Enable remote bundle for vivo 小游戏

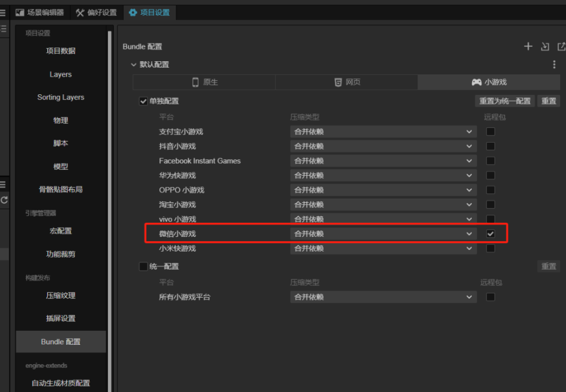(x=490, y=219)
